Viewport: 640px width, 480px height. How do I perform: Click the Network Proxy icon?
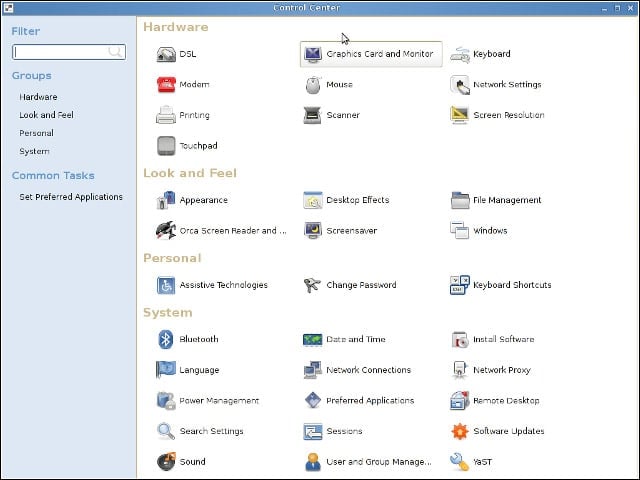(460, 370)
